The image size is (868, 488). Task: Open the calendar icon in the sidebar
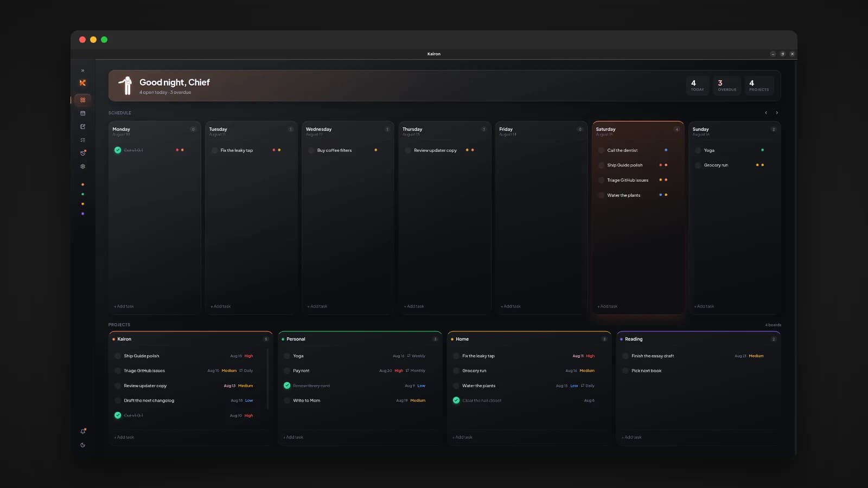82,113
